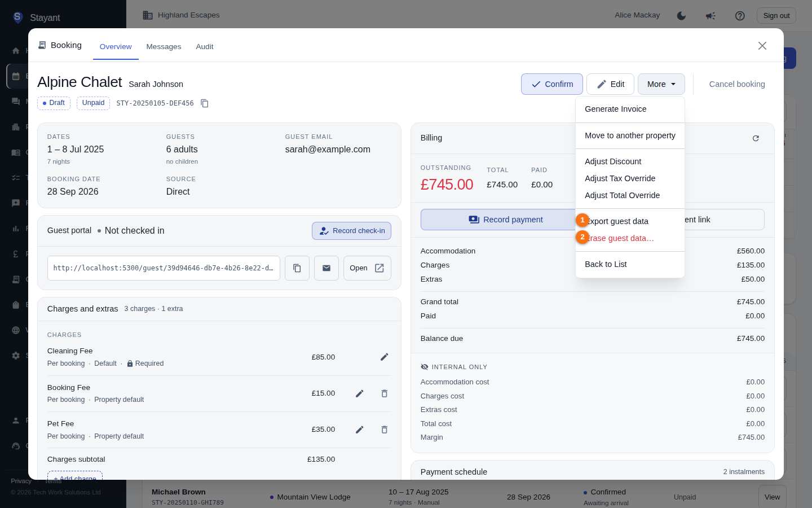Click Alice Mackay user name
This screenshot has height=508, width=812.
(637, 15)
